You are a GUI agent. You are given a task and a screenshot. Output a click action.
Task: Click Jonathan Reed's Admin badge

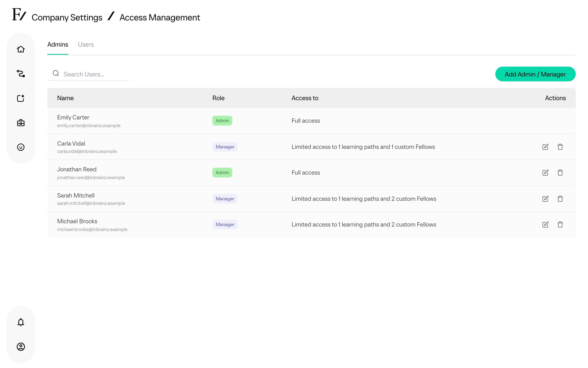click(222, 173)
